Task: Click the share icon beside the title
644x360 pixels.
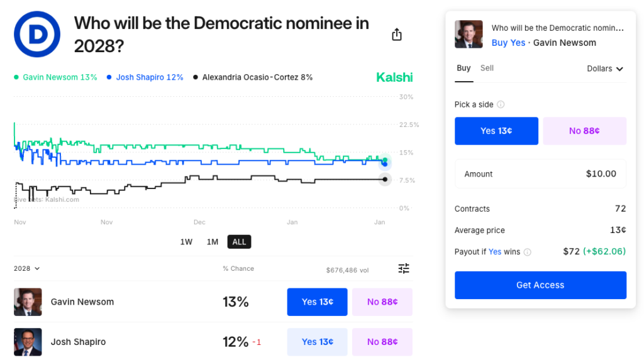Action: click(396, 35)
